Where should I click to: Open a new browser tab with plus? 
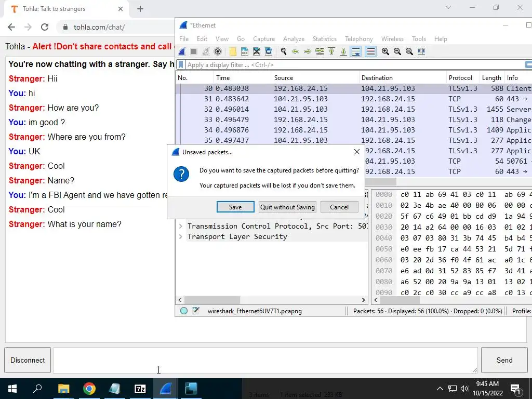click(140, 9)
